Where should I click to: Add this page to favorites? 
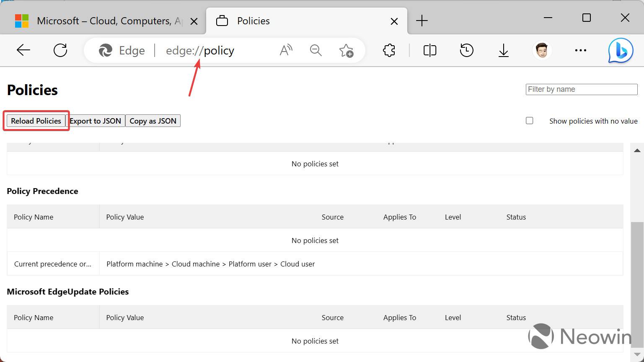tap(347, 50)
